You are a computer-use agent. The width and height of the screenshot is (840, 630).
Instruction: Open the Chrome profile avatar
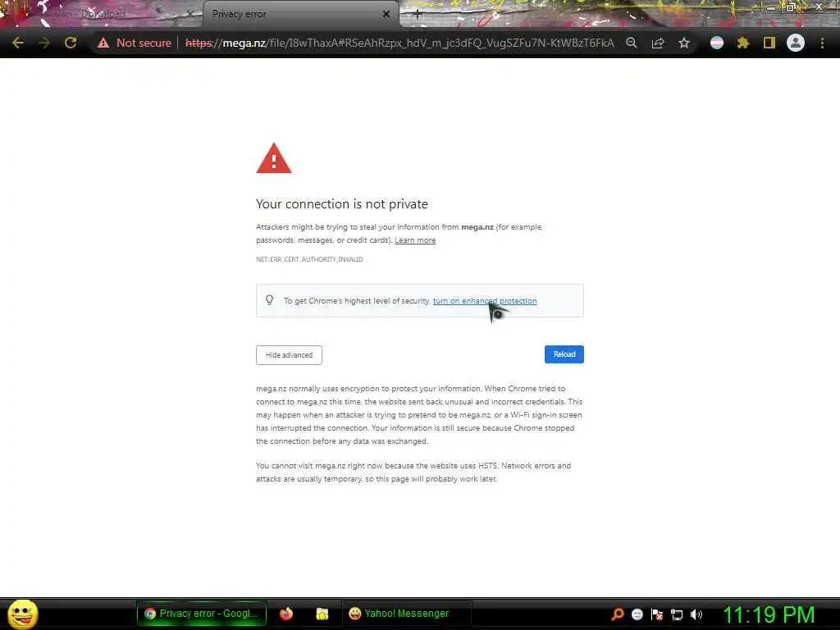796,43
